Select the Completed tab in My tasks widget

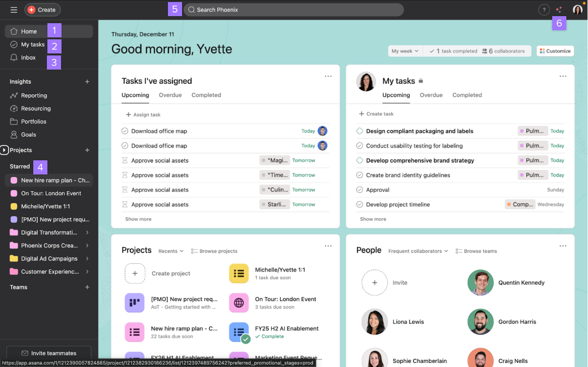[467, 95]
